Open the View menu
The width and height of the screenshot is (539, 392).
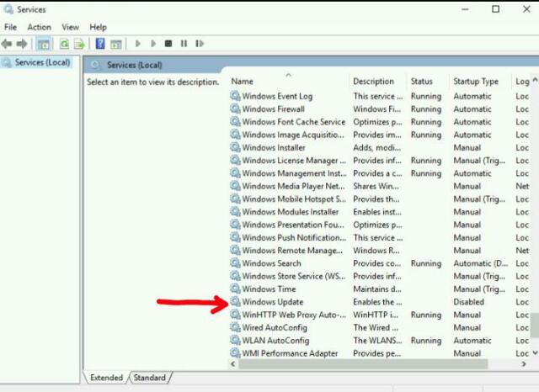click(69, 27)
